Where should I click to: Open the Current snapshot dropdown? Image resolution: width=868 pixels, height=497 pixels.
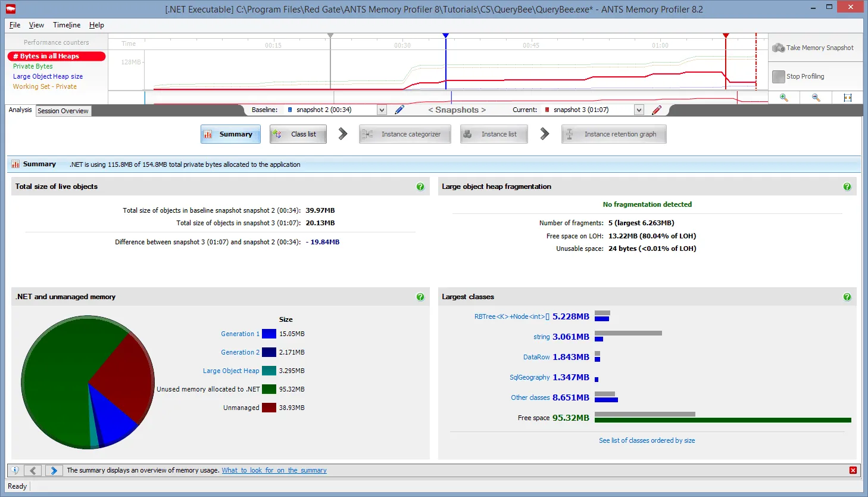tap(639, 110)
